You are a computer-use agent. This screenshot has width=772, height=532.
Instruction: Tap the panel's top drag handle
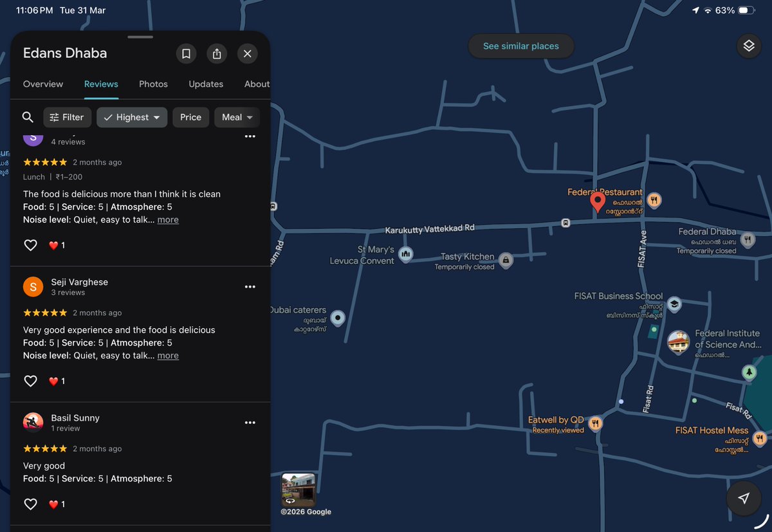click(140, 37)
